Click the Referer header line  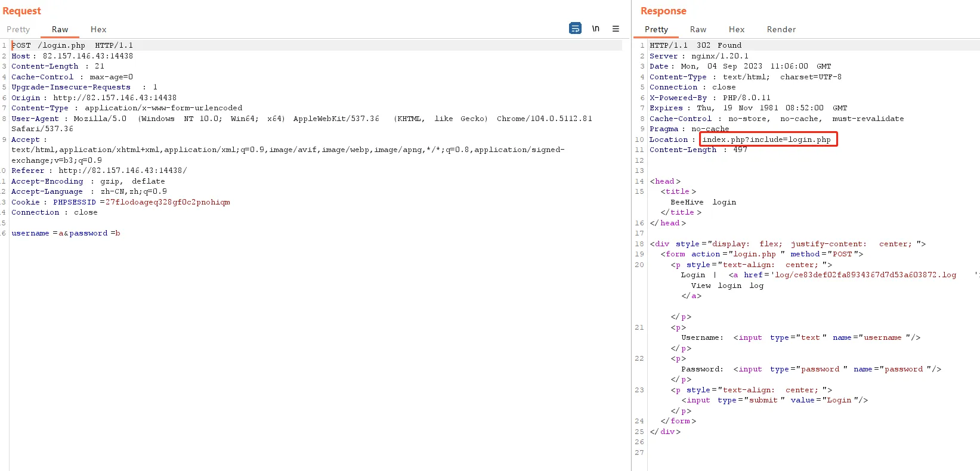click(x=99, y=171)
